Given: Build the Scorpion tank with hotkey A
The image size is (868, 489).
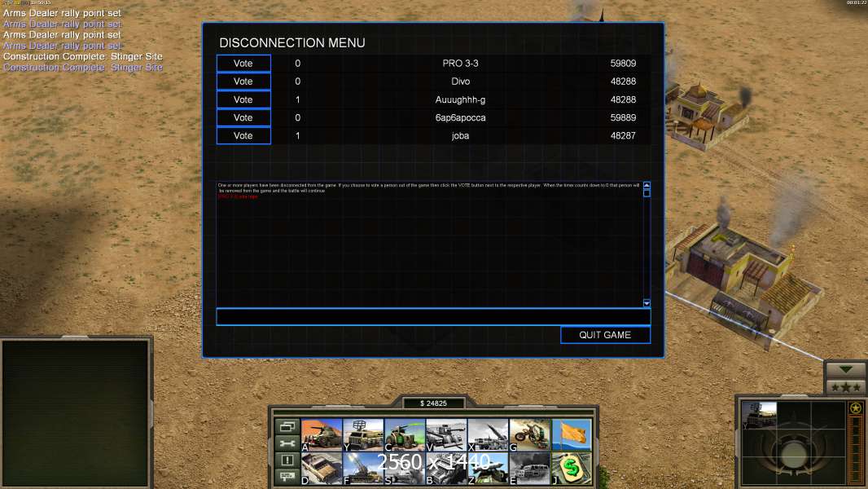Looking at the screenshot, I should coord(322,434).
